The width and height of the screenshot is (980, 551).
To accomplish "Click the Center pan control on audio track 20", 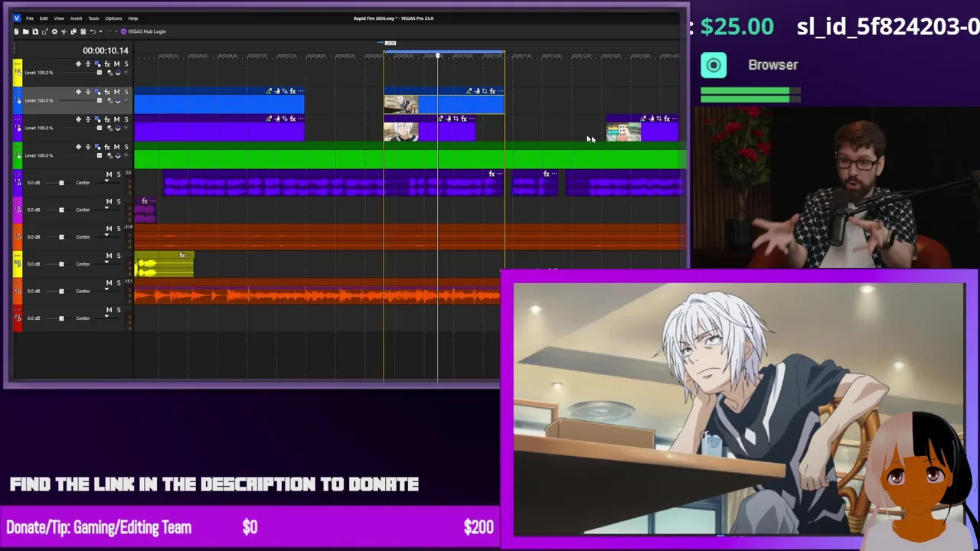I will (x=83, y=264).
